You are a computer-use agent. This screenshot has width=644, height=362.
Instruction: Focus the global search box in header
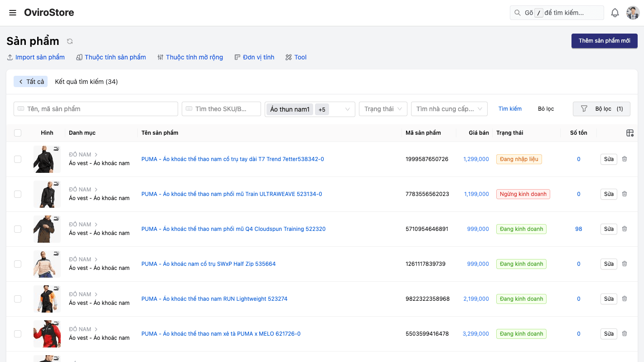click(x=557, y=13)
